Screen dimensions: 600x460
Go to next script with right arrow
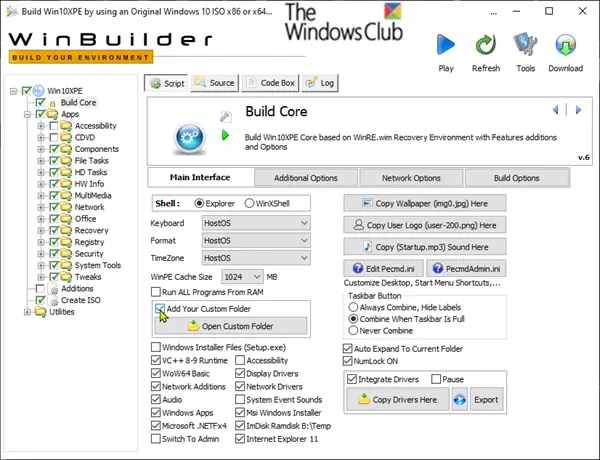[x=579, y=110]
